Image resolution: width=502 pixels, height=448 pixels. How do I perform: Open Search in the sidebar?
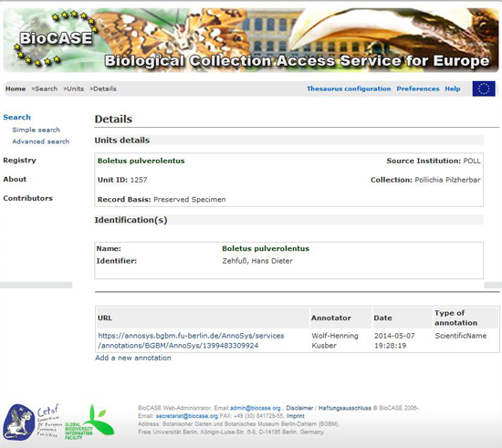coord(17,117)
